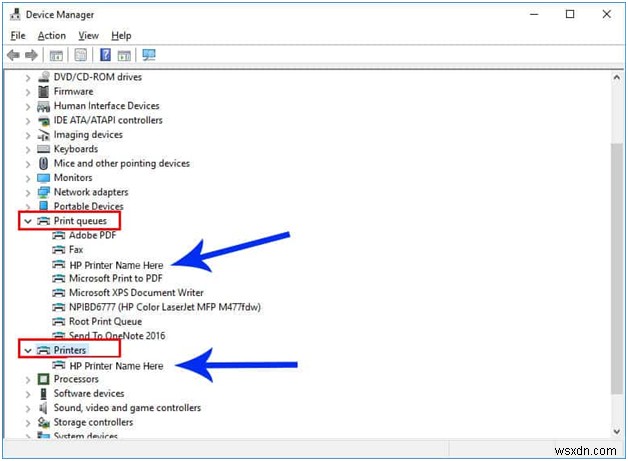Viewport: 628px width, 461px height.
Task: Collapse the Printers node
Action: coord(28,350)
